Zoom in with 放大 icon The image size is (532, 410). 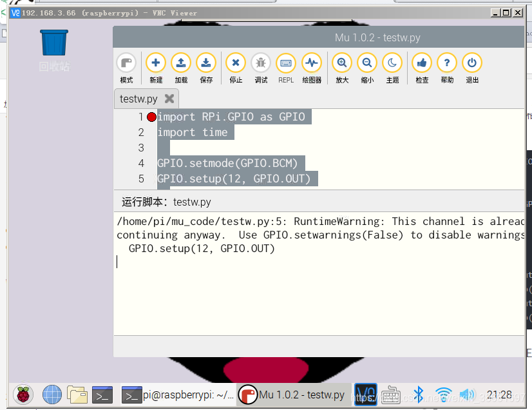(x=341, y=68)
